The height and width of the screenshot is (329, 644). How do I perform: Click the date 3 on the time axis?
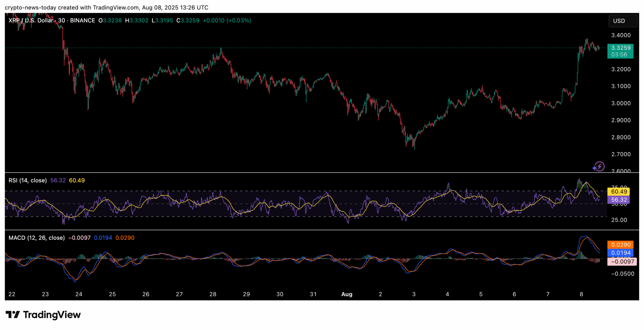click(414, 294)
